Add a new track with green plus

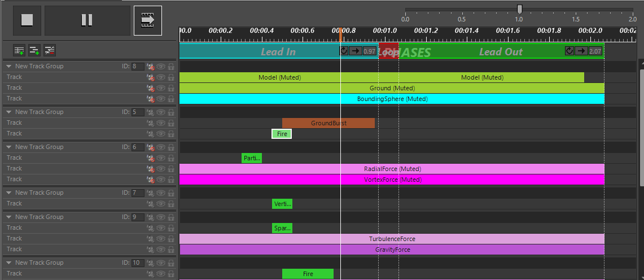[x=34, y=50]
